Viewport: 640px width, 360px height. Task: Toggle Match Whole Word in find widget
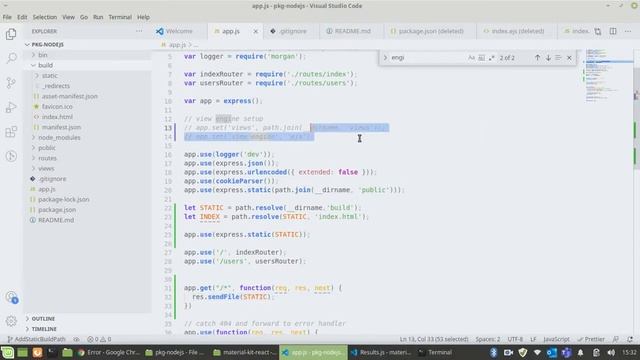[x=482, y=58]
